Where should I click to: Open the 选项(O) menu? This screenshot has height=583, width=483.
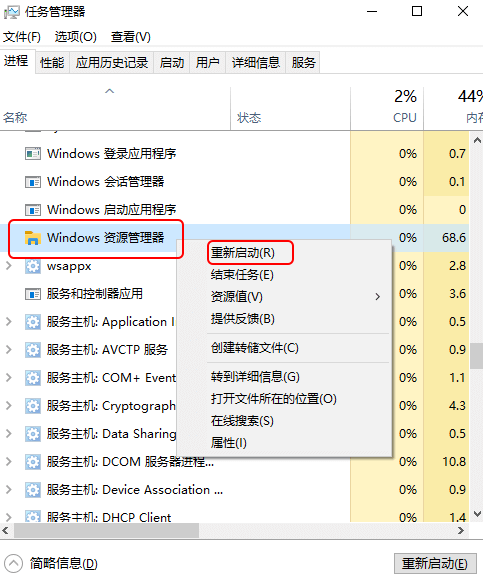pos(75,37)
